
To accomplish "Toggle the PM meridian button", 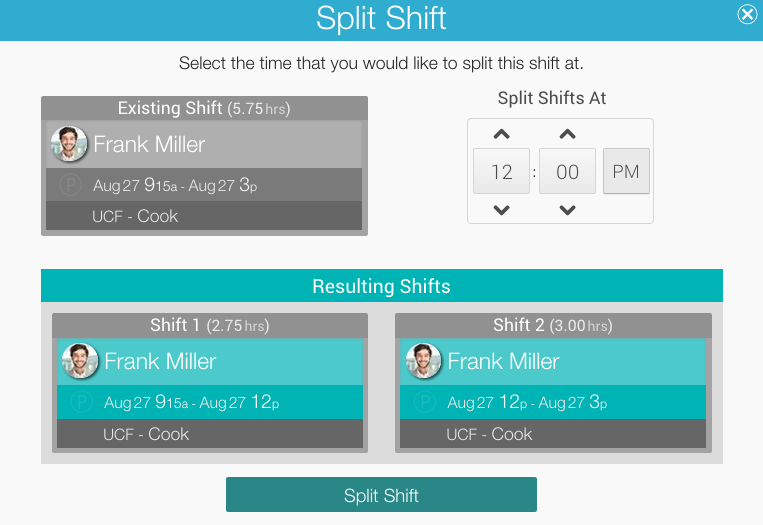I will 626,171.
